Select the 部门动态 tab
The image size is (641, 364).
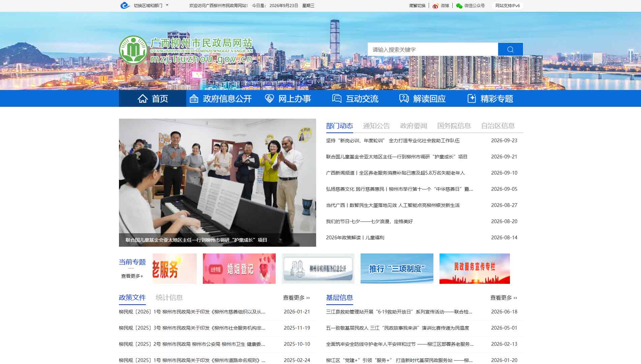point(339,126)
